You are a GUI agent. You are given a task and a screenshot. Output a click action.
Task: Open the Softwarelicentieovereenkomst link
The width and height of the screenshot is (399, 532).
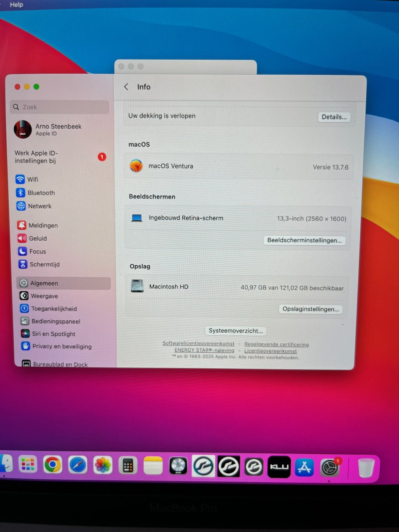198,344
